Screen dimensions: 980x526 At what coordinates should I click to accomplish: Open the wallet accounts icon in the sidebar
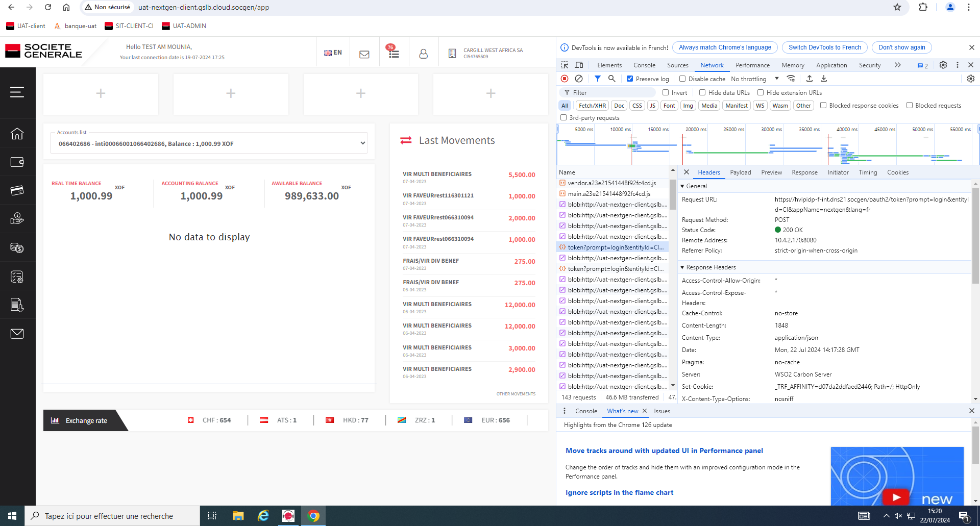click(x=17, y=162)
